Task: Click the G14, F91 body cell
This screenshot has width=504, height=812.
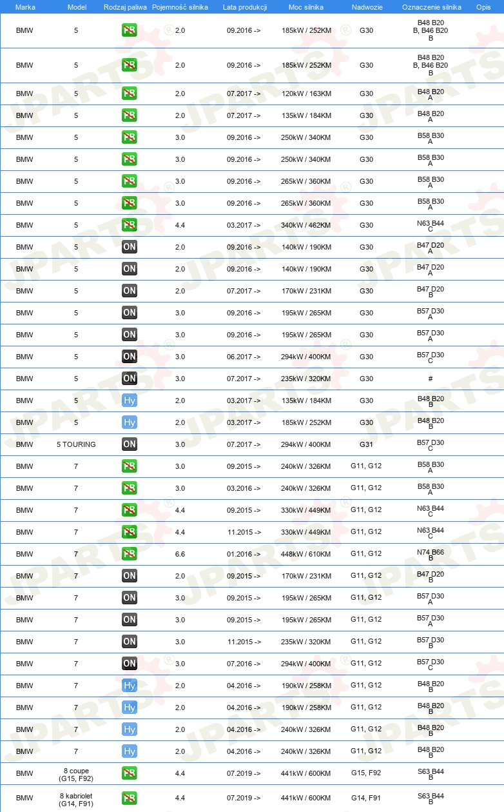Action: tap(366, 798)
